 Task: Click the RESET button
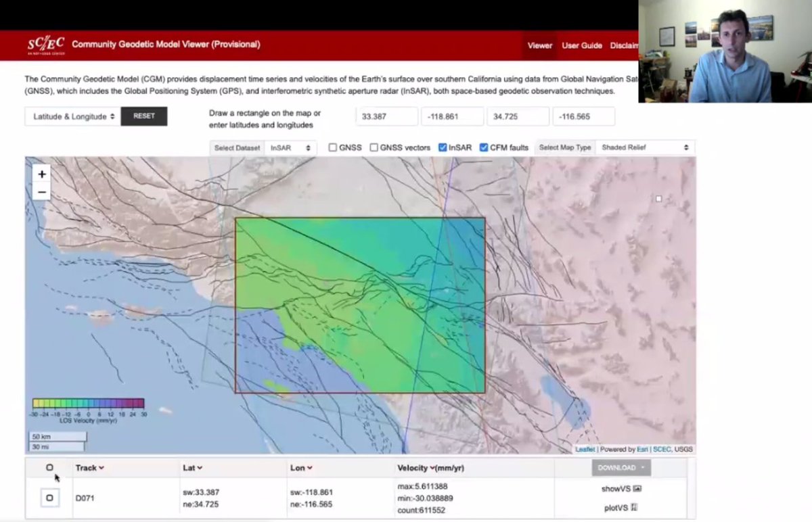144,116
